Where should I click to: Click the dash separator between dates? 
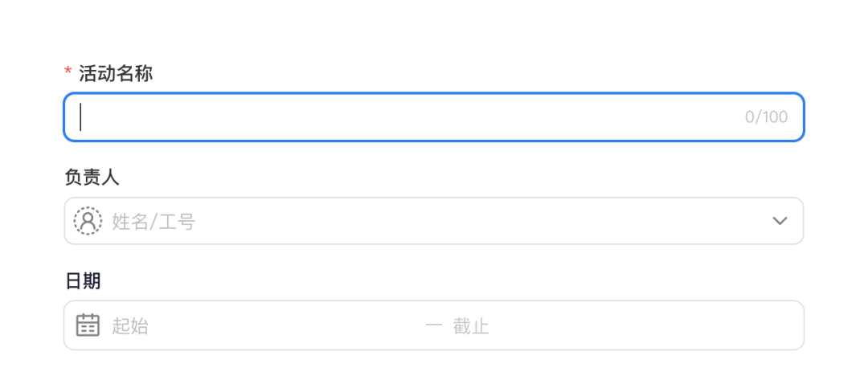click(434, 326)
